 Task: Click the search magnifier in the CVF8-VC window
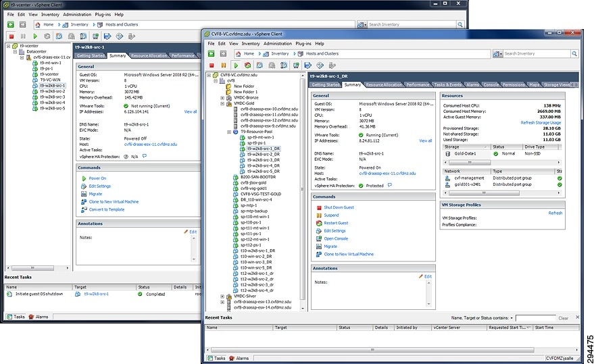(x=574, y=54)
